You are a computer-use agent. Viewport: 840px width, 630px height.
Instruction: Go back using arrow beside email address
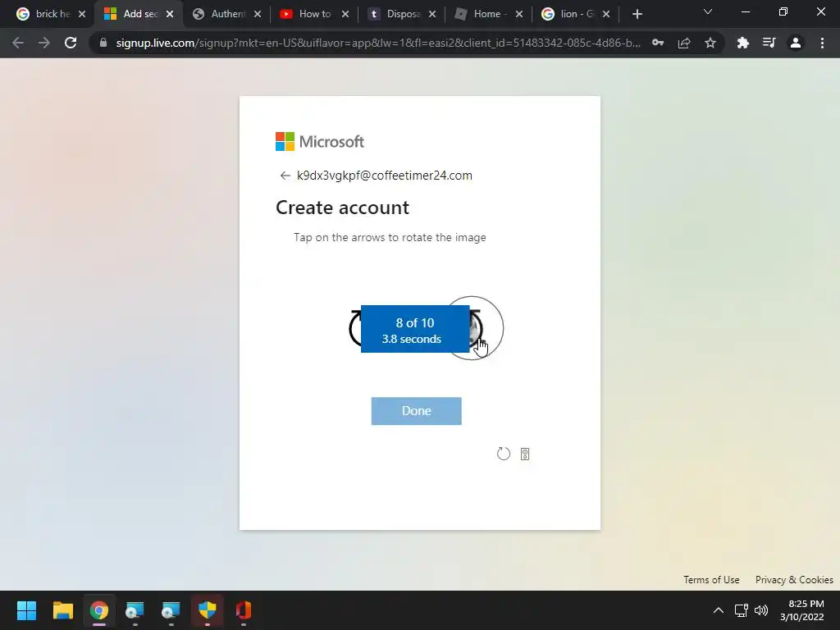click(285, 176)
